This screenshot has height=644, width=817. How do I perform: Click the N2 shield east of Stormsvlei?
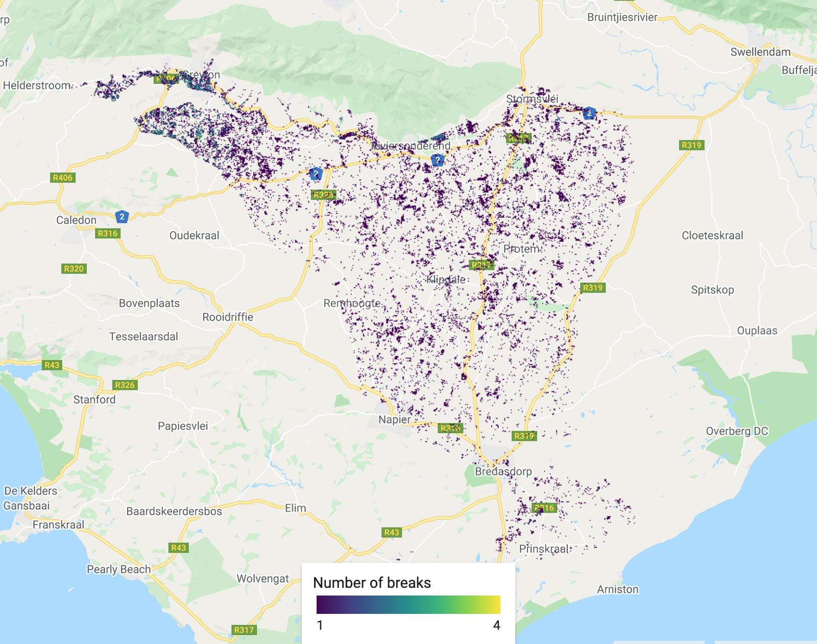coord(589,113)
